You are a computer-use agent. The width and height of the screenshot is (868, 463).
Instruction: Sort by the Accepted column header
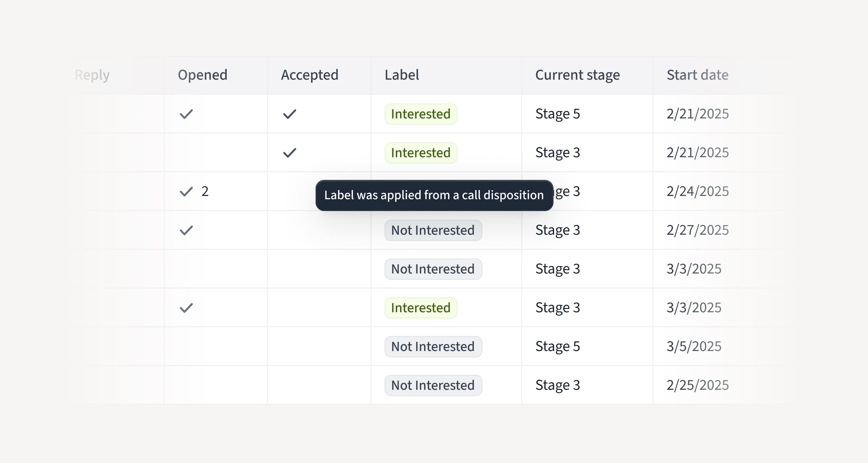click(x=309, y=75)
